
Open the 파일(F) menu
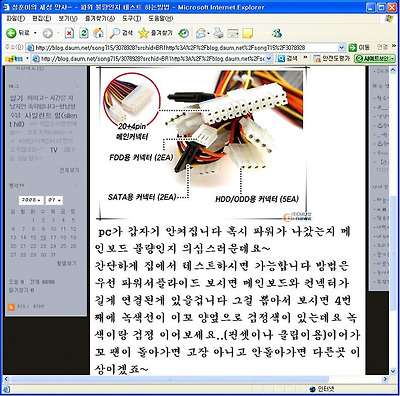tap(16, 19)
